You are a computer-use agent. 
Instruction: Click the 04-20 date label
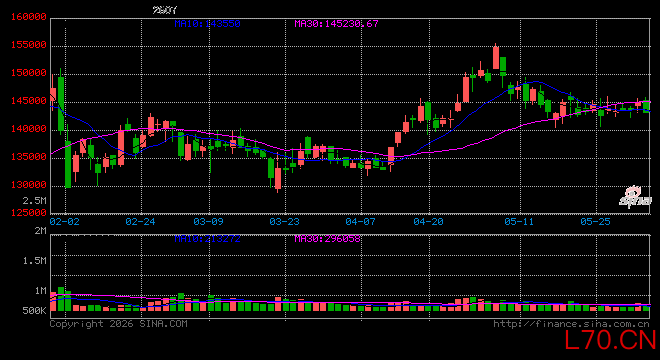click(x=428, y=221)
